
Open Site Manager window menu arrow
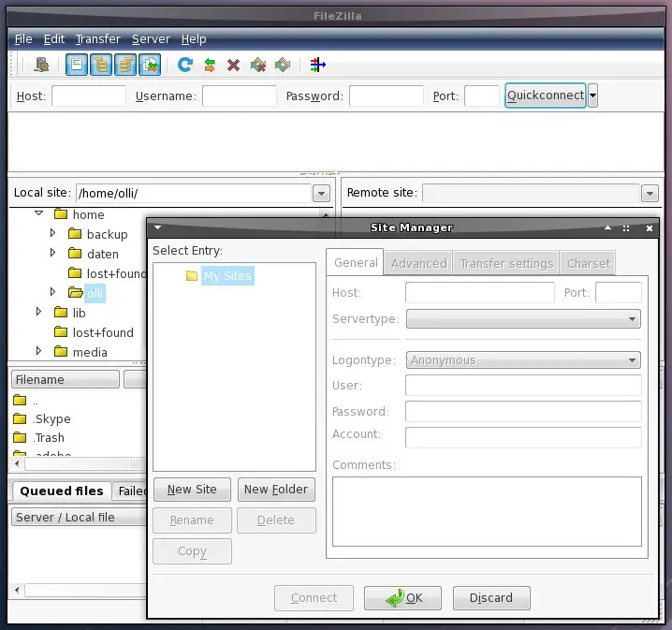click(158, 227)
